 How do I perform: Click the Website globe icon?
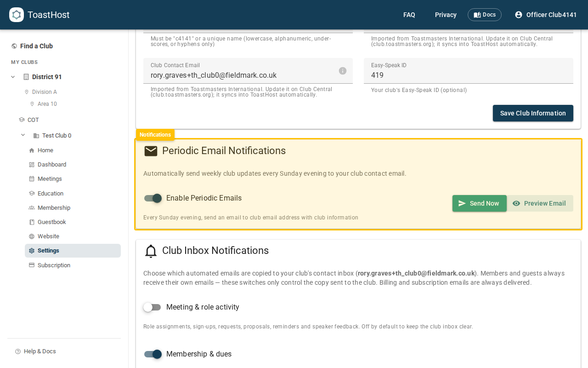click(x=32, y=236)
